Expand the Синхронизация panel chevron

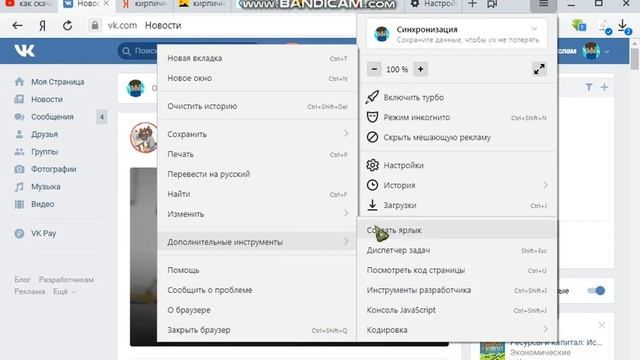[534, 29]
